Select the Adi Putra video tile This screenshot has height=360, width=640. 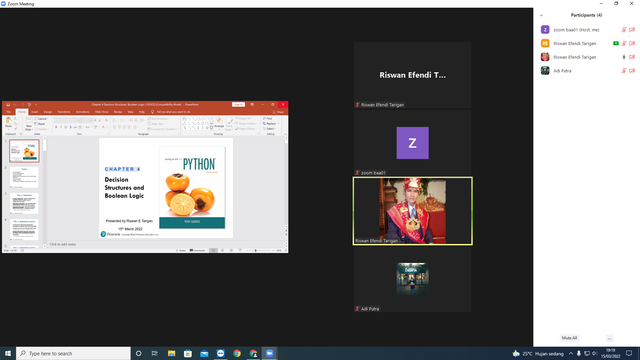(413, 279)
